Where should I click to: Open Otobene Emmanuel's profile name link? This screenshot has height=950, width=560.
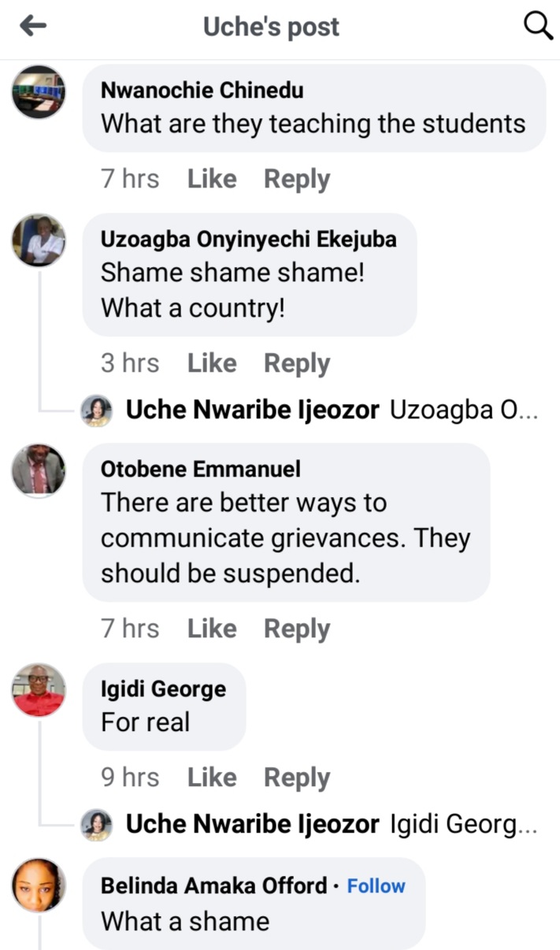point(201,469)
